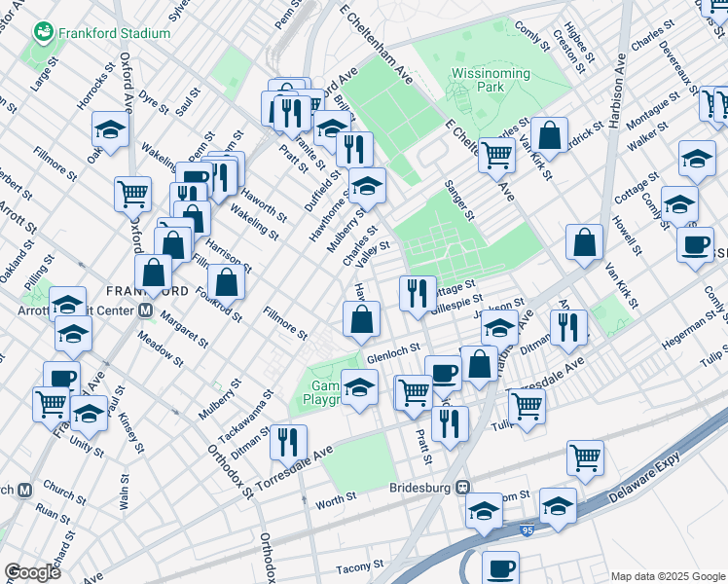Image resolution: width=728 pixels, height=584 pixels.
Task: Click restaurant marker above Torresdale Ave near Ditman St
Action: pos(288,446)
